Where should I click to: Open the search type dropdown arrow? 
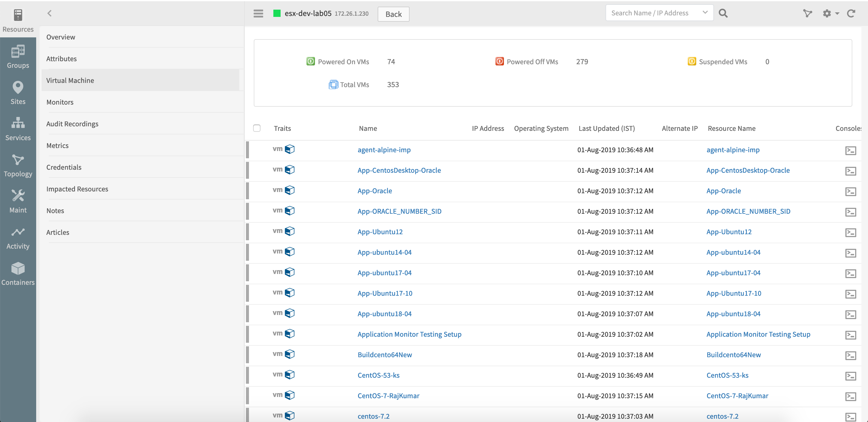pyautogui.click(x=705, y=12)
